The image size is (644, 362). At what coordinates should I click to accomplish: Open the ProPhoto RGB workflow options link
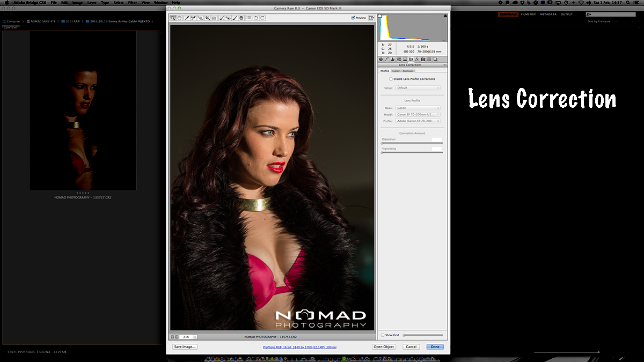pyautogui.click(x=299, y=348)
